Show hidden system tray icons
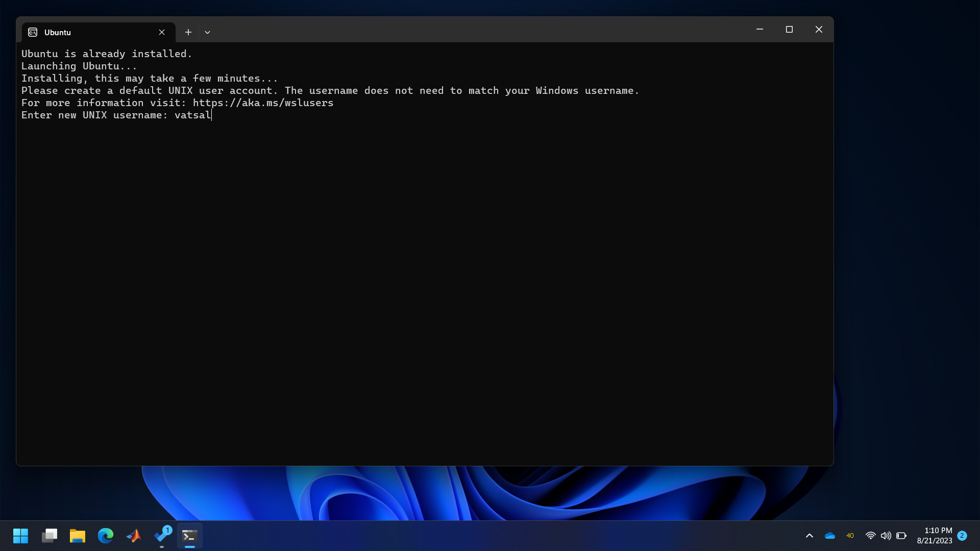The image size is (980, 551). click(x=810, y=536)
